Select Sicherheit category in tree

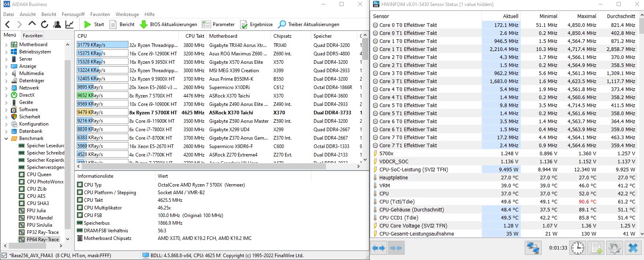coord(30,117)
